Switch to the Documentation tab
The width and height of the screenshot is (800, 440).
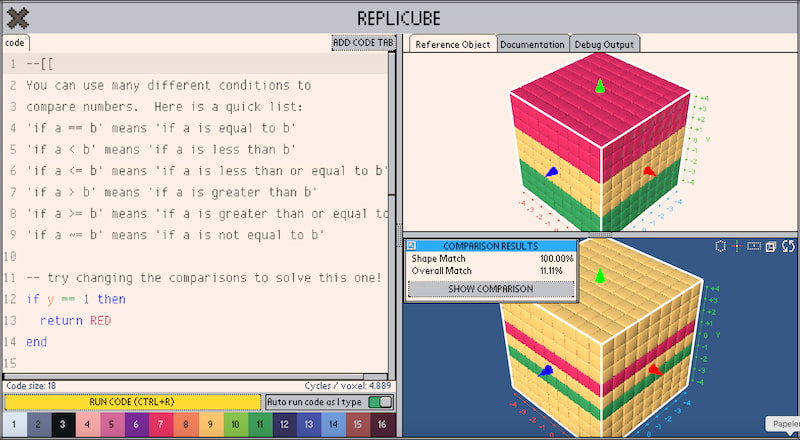pos(532,44)
